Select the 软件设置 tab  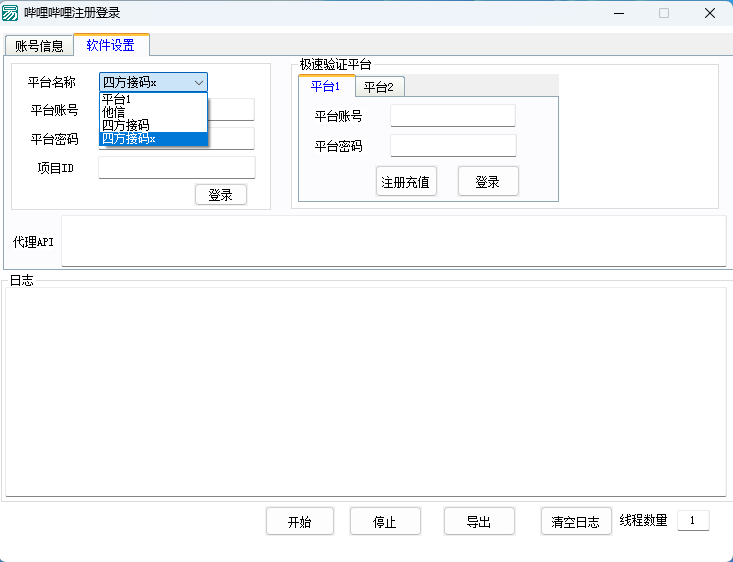point(111,45)
